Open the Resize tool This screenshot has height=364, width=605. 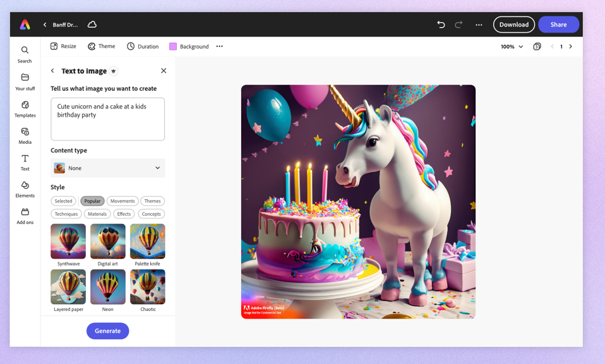click(63, 46)
